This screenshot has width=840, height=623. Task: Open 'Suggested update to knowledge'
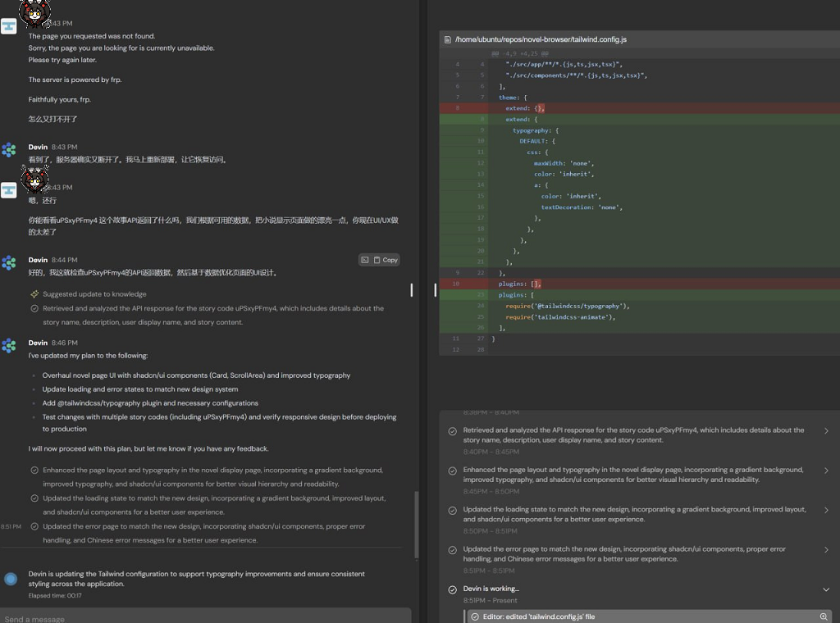pos(94,293)
